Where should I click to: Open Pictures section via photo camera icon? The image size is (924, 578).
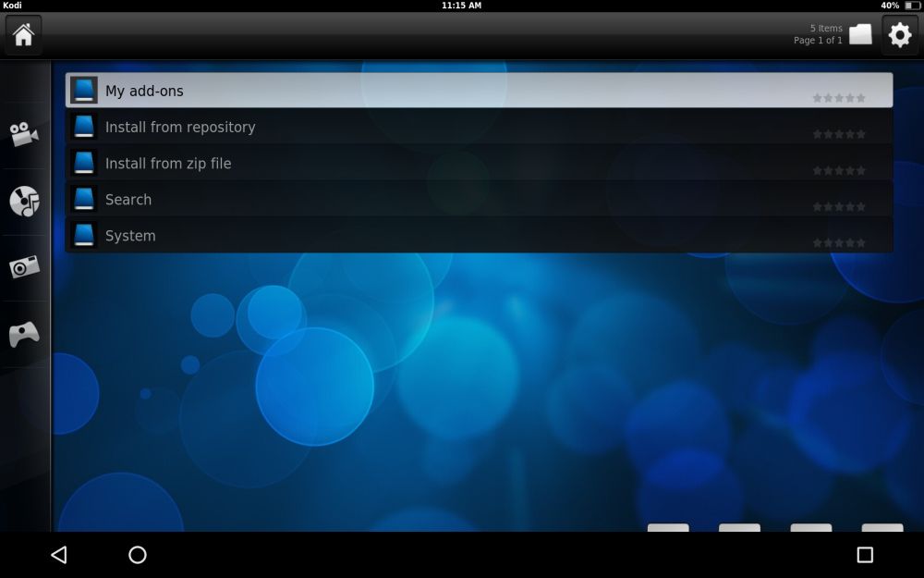click(x=24, y=267)
